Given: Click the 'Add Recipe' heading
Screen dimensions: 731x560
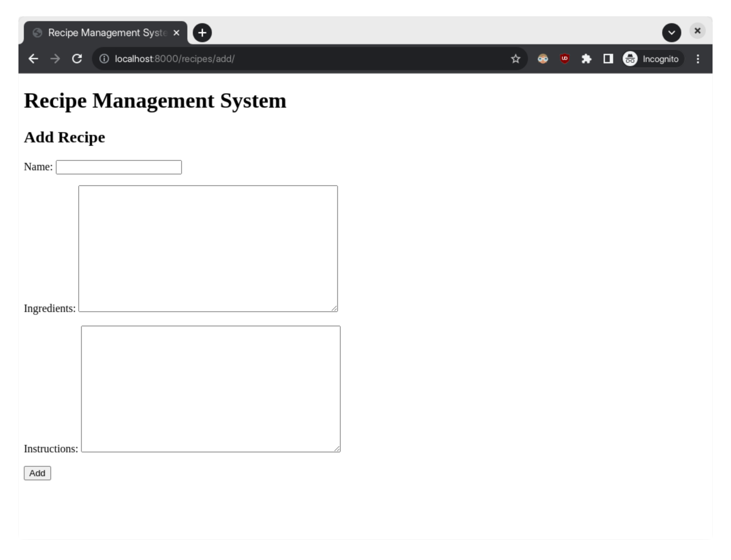Looking at the screenshot, I should tap(64, 137).
